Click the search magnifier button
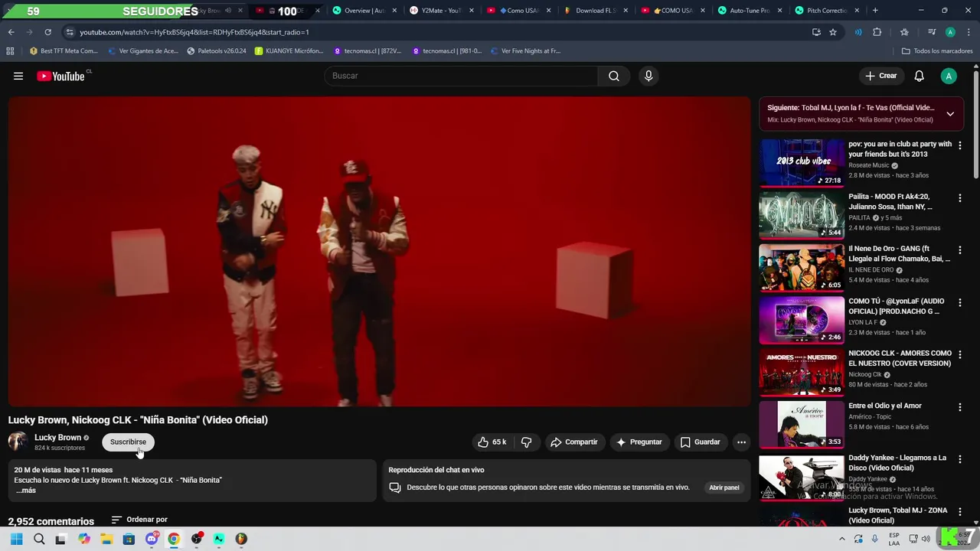 pos(614,76)
